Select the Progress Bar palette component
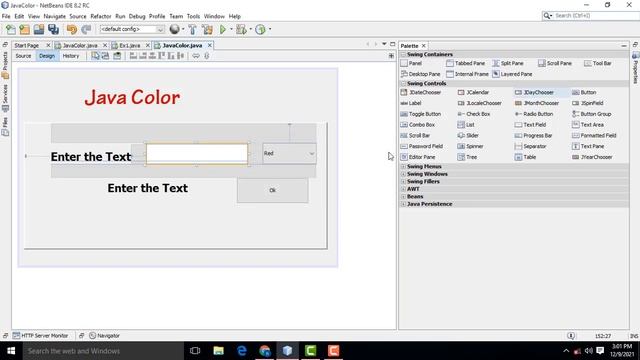The image size is (640, 360). [533, 136]
